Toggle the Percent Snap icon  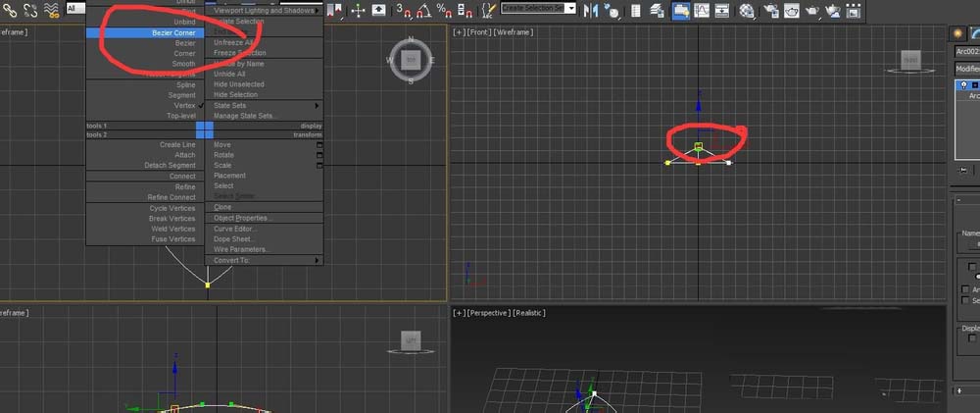tap(444, 9)
